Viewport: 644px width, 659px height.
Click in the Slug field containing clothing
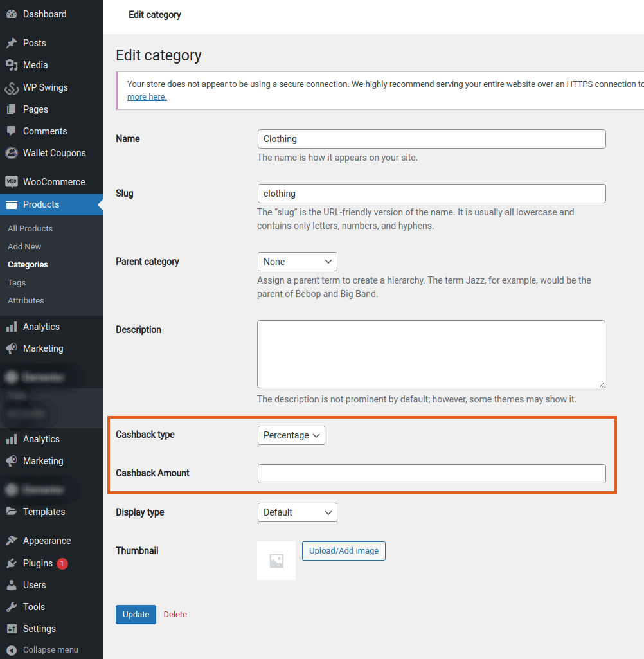coord(431,194)
